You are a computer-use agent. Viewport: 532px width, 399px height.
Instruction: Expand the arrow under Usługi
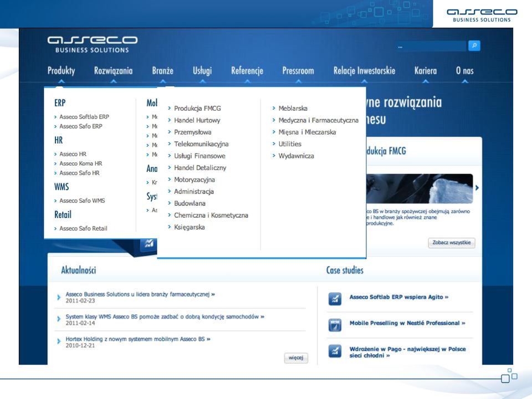coord(203,81)
